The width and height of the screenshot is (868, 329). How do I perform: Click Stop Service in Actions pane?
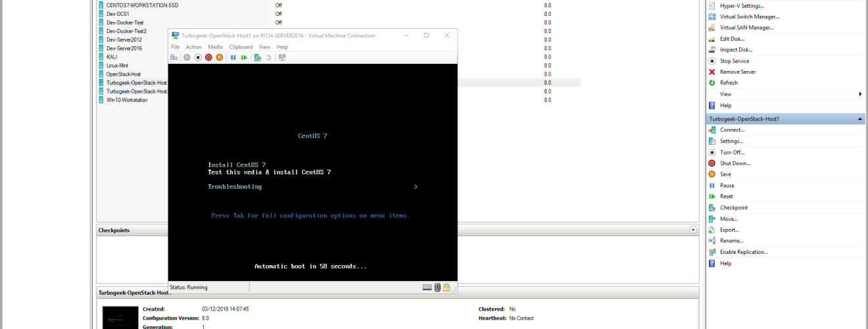point(735,61)
